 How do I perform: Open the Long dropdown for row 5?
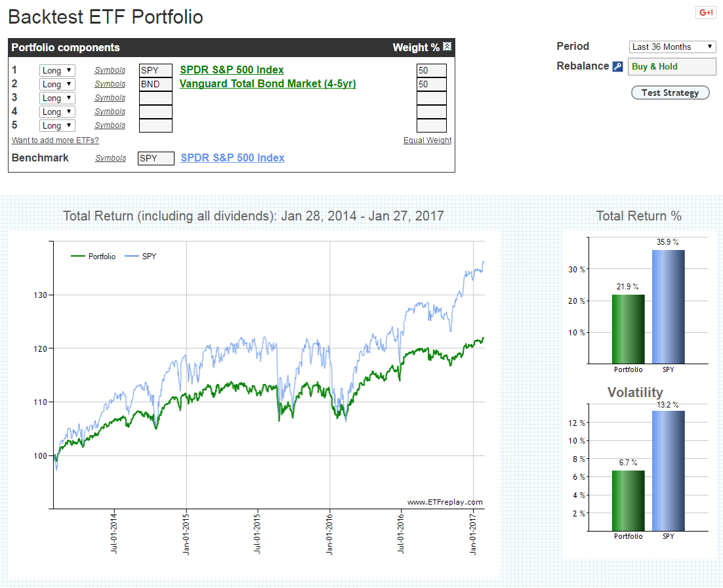coord(56,125)
